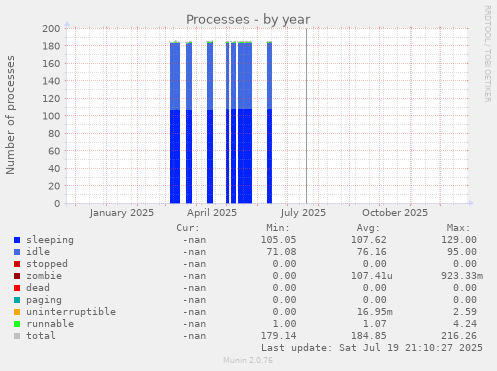
Task: Click the 'total' legend label
Action: [x=41, y=336]
